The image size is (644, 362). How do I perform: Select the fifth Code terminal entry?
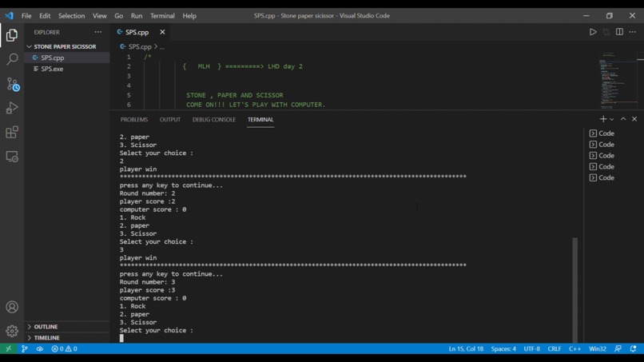(x=602, y=178)
